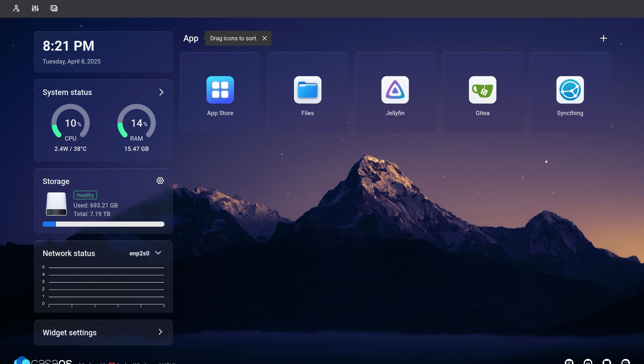The height and width of the screenshot is (364, 644).
Task: Click the plus icon to add app
Action: (x=603, y=38)
